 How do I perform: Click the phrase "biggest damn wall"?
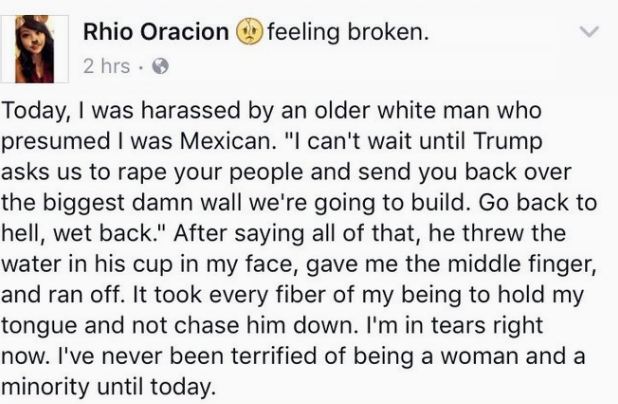pos(141,203)
